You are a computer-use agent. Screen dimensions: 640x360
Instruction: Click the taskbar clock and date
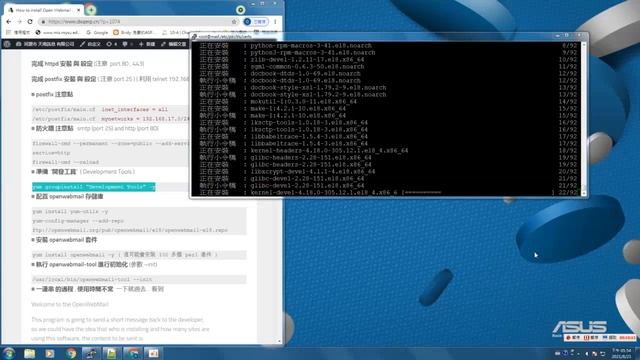click(x=622, y=353)
